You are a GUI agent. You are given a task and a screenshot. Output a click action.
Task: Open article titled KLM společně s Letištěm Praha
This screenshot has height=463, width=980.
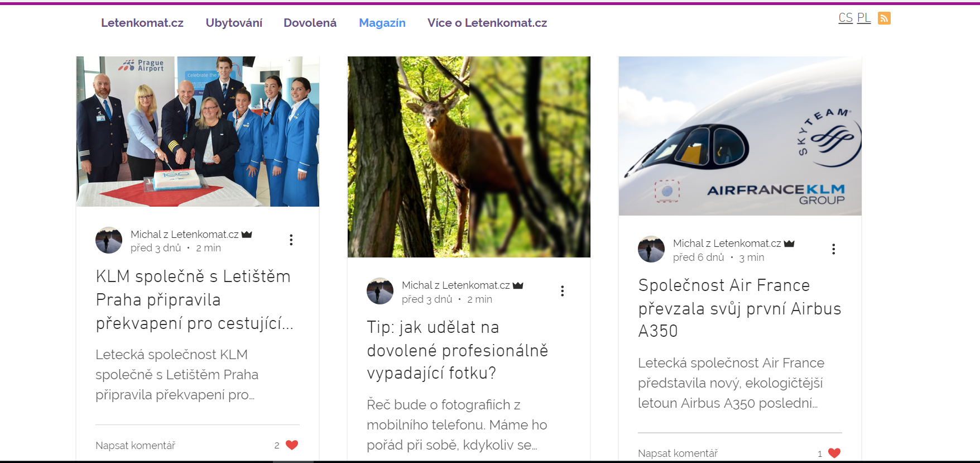(194, 300)
